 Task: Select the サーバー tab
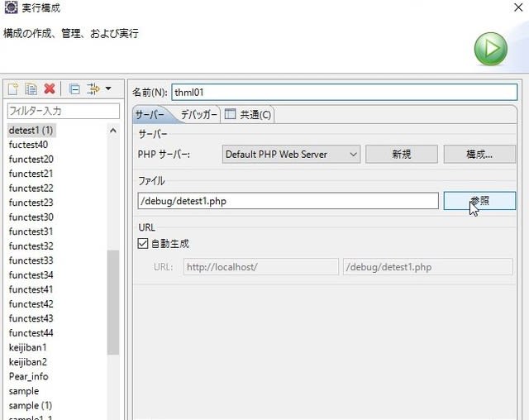[150, 115]
